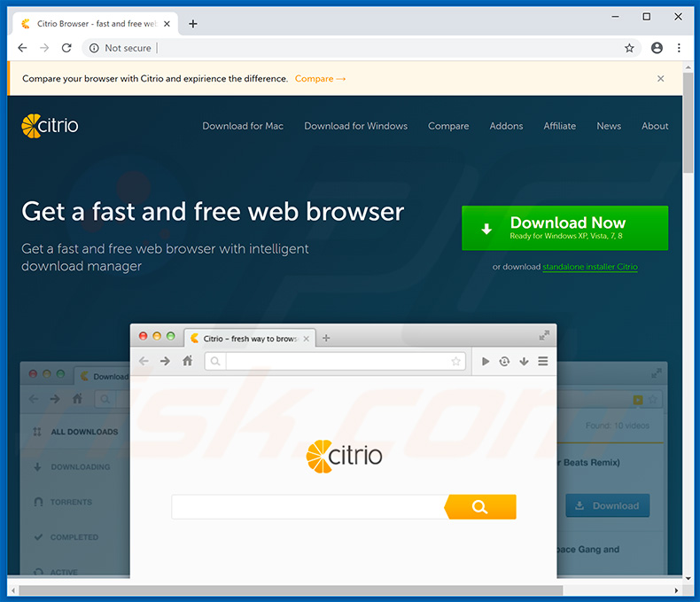Viewport: 700px width, 602px height.
Task: Click the horizontal scrollbar thumb
Action: [290, 590]
